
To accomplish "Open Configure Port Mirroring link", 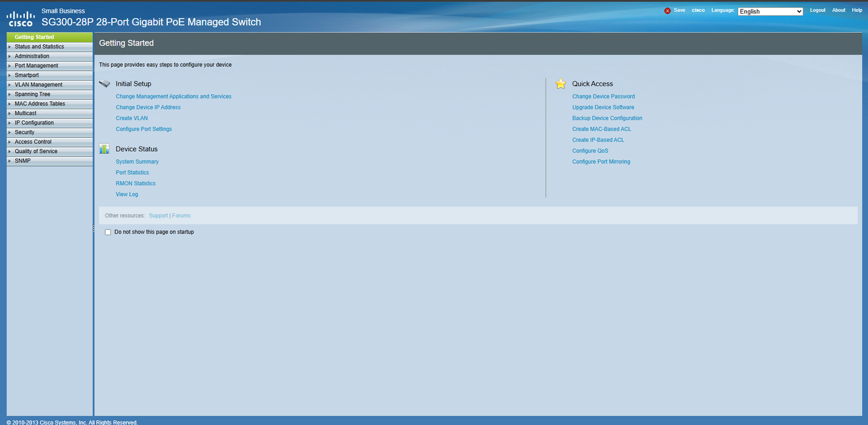I will point(601,162).
